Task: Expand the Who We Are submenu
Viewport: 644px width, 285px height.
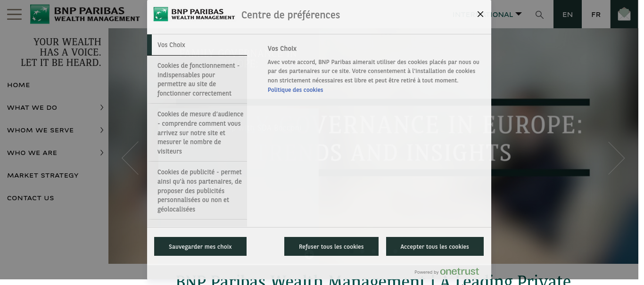Action: pyautogui.click(x=102, y=153)
